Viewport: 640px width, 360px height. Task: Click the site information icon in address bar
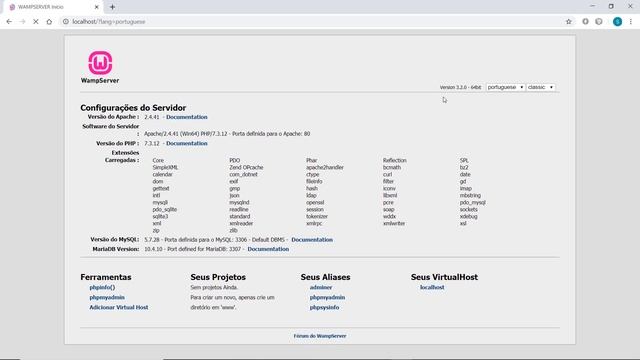tap(65, 22)
